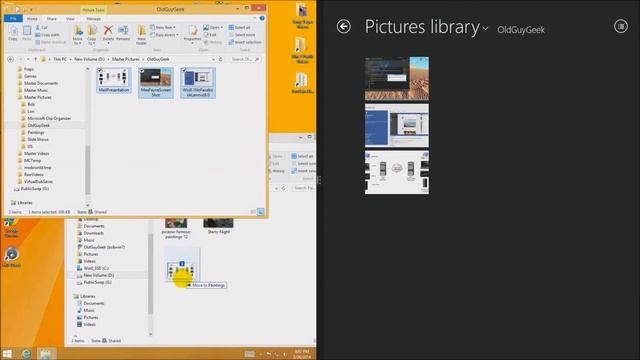The image size is (640, 360).
Task: Create a folder with New folder icon
Action: click(x=141, y=31)
